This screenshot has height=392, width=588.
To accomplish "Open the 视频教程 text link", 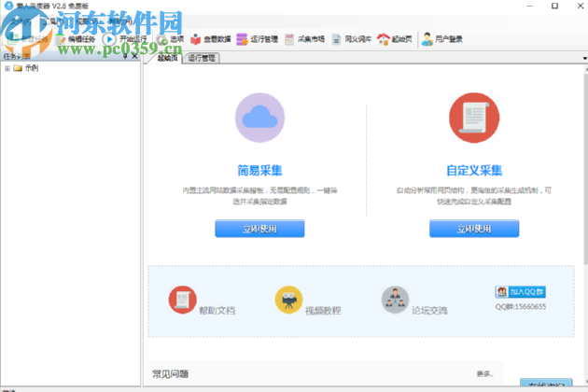I will pyautogui.click(x=323, y=311).
